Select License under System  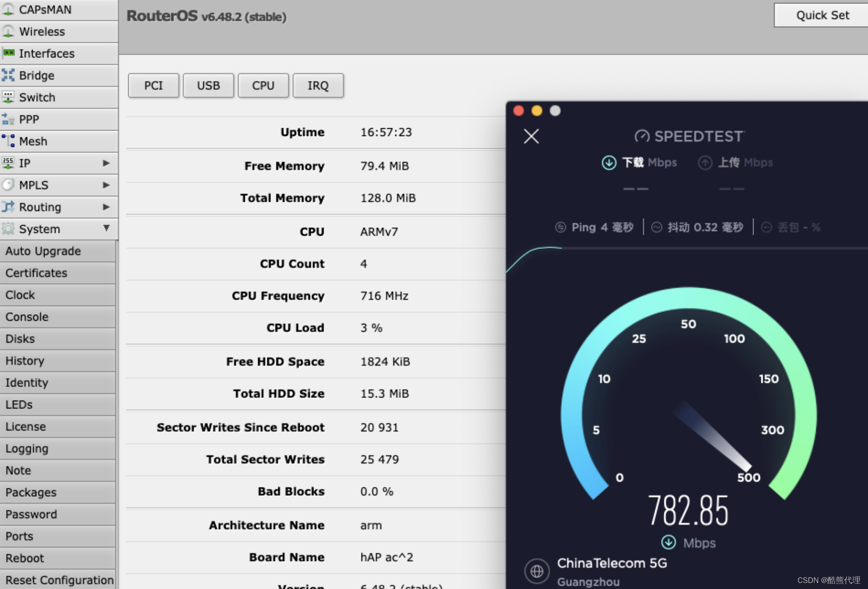click(57, 427)
